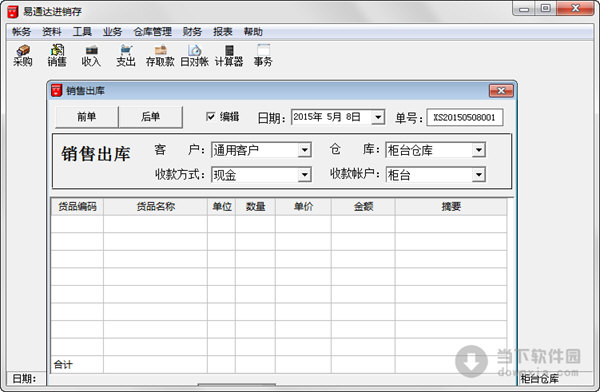The height and width of the screenshot is (392, 600).
Task: Click the 销售出库 window title icon
Action: 57,91
